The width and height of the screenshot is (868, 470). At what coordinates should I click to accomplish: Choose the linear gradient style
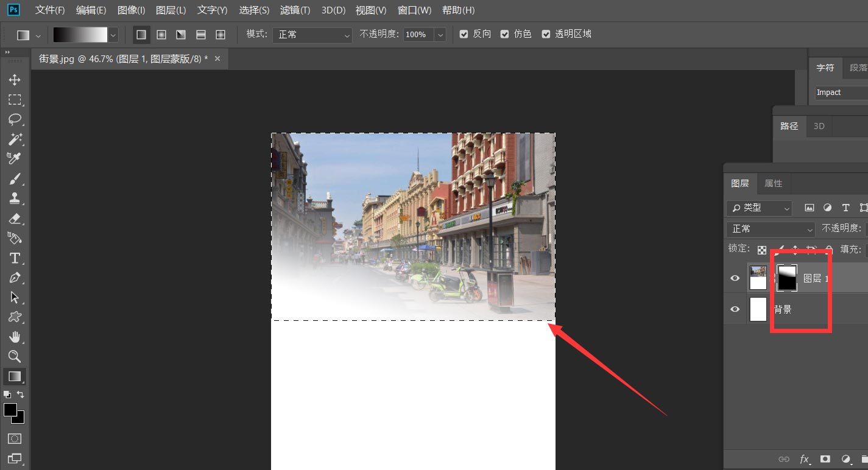[x=141, y=35]
